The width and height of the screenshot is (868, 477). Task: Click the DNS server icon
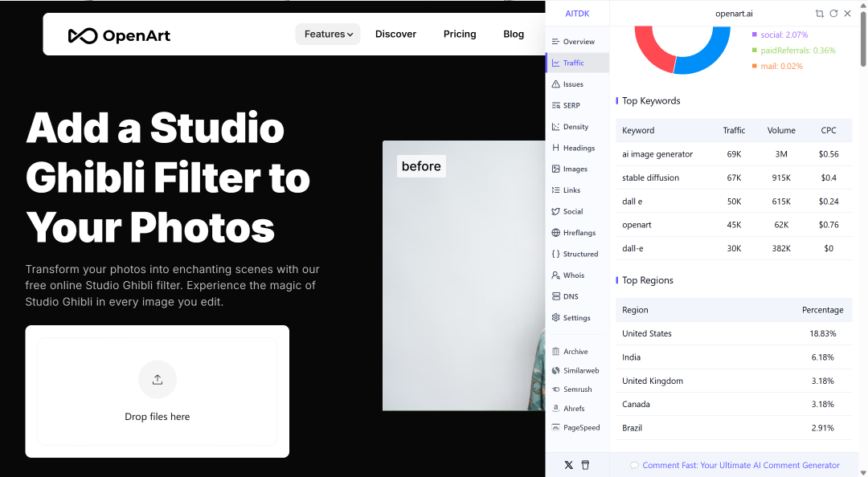tap(556, 296)
